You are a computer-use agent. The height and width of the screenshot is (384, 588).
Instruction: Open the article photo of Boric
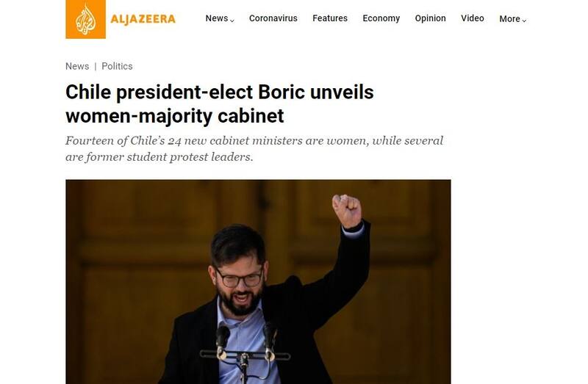258,282
